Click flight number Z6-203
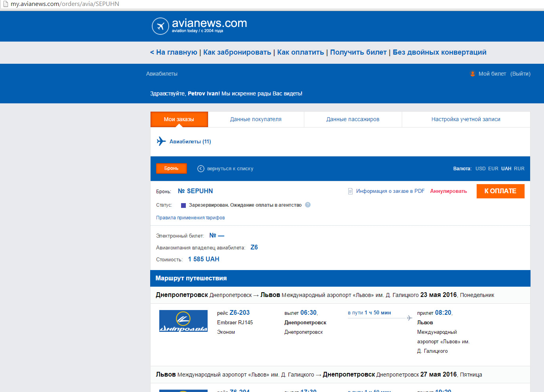This screenshot has height=392, width=544. 240,313
